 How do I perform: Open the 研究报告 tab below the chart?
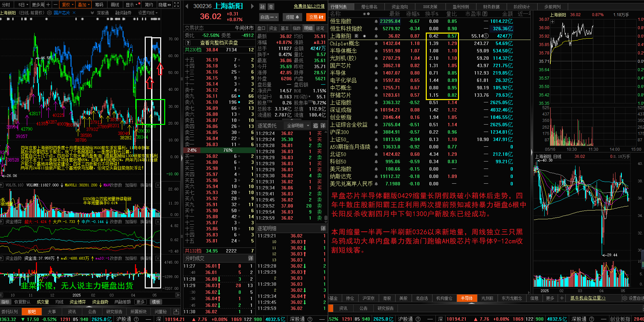point(114,312)
